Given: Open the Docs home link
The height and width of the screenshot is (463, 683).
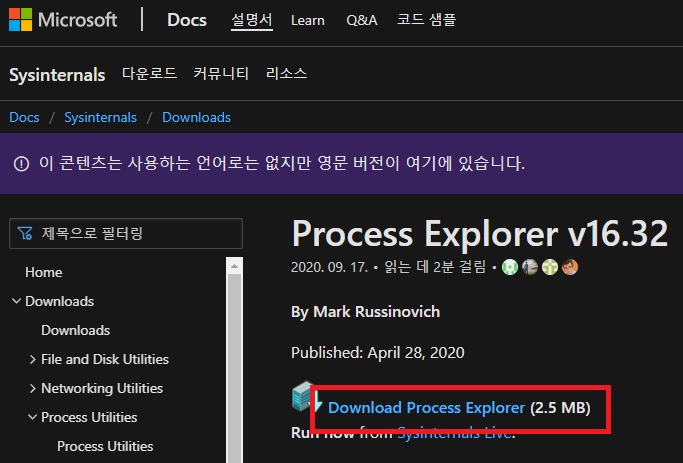Looking at the screenshot, I should pyautogui.click(x=187, y=20).
